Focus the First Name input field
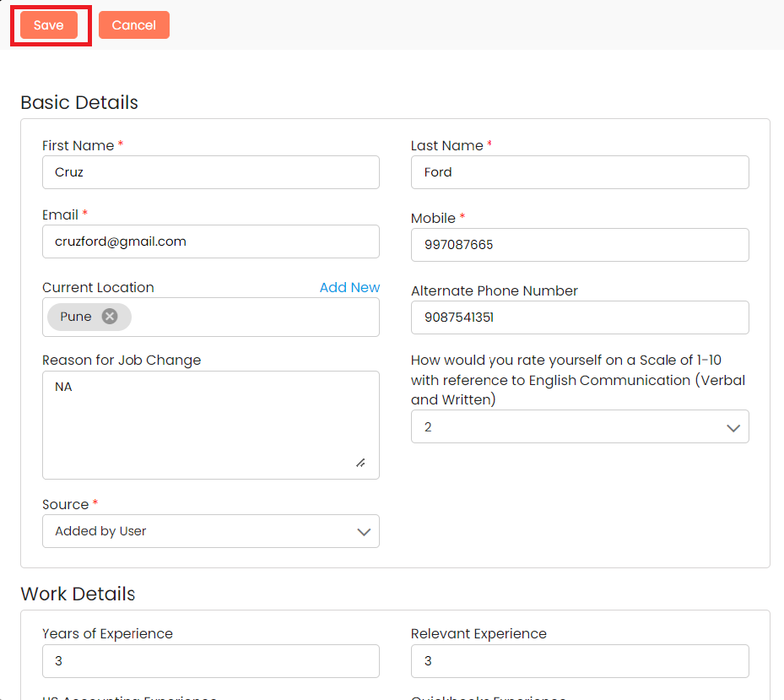The image size is (784, 700). (x=210, y=172)
